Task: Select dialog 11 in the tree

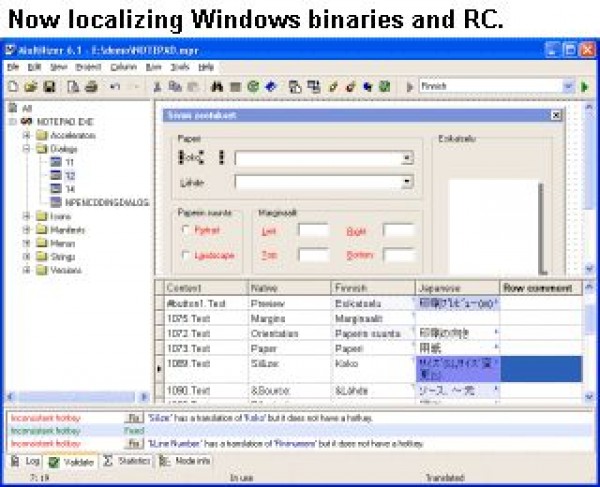Action: pos(69,162)
